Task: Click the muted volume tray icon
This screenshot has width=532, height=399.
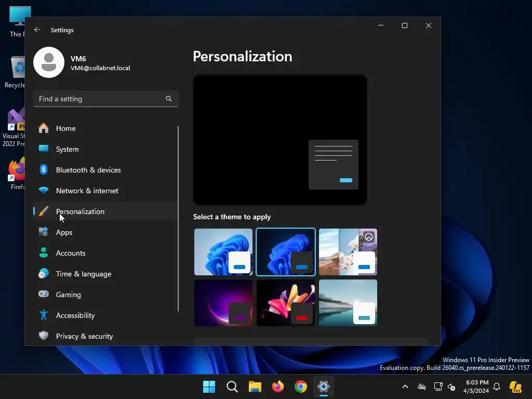Action: (451, 387)
